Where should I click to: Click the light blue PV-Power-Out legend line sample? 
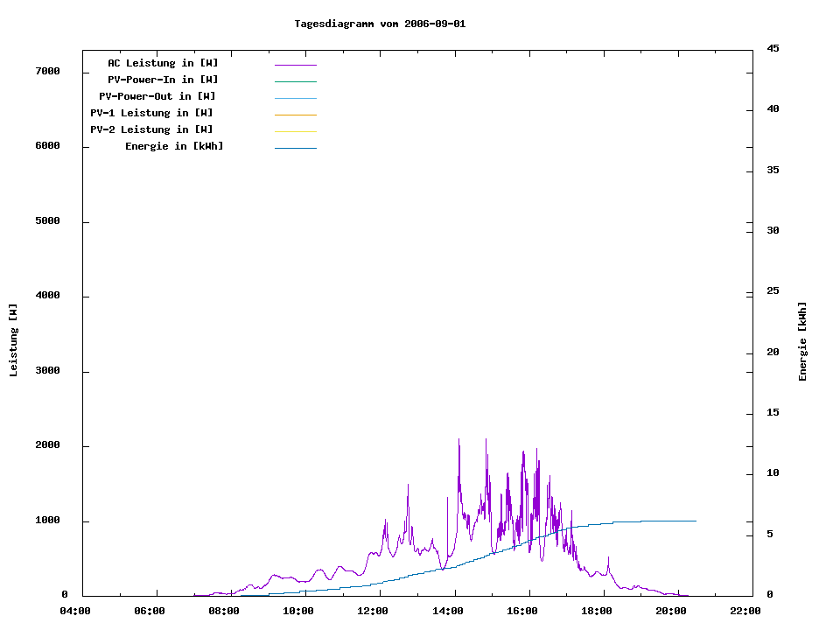[295, 98]
